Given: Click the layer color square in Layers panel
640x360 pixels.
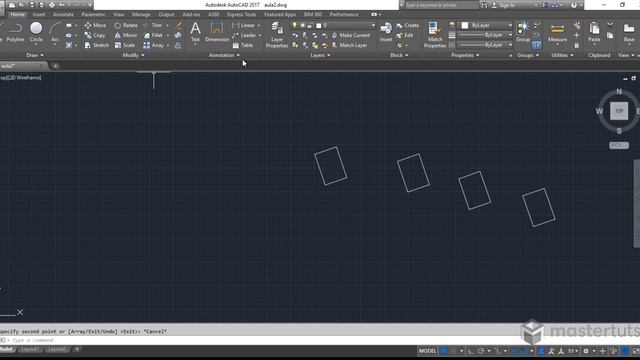Looking at the screenshot, I should coord(319,25).
